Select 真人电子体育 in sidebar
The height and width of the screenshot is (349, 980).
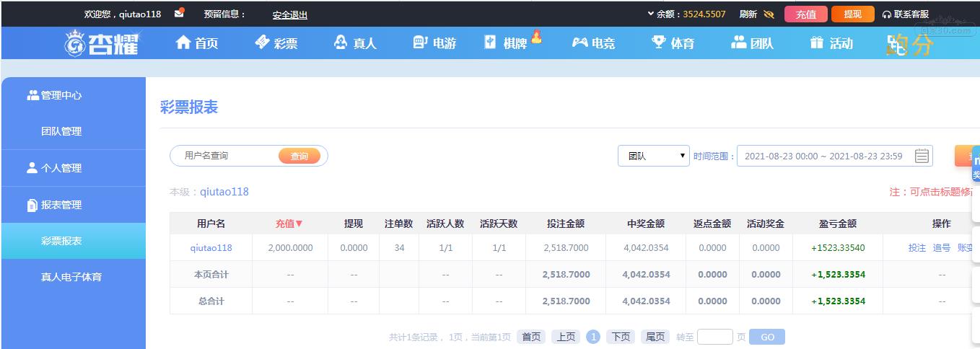tap(71, 277)
